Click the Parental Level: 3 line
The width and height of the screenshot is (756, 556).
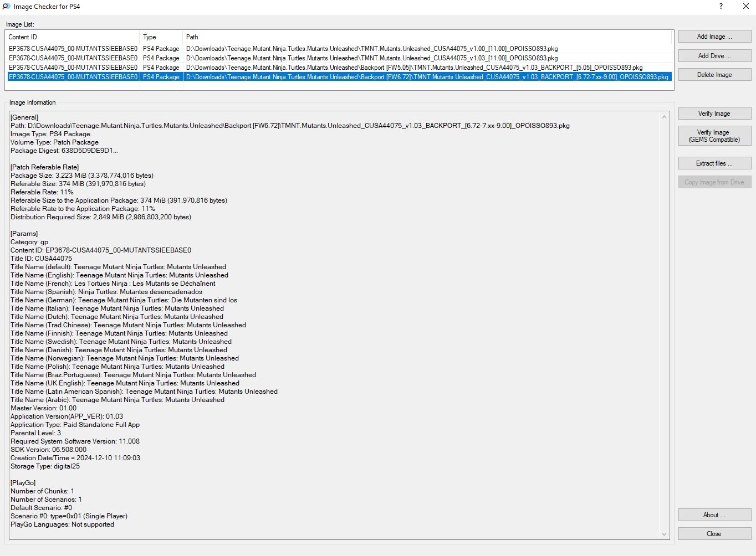[36, 433]
